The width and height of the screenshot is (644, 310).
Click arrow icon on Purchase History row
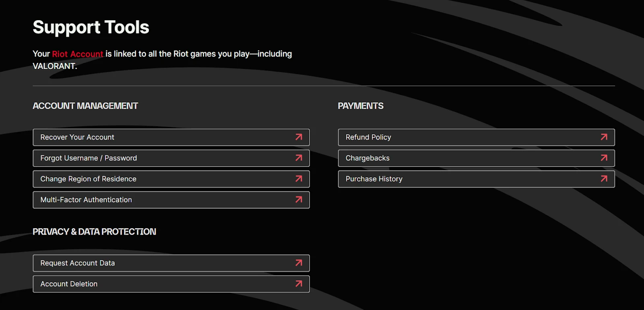(x=604, y=179)
